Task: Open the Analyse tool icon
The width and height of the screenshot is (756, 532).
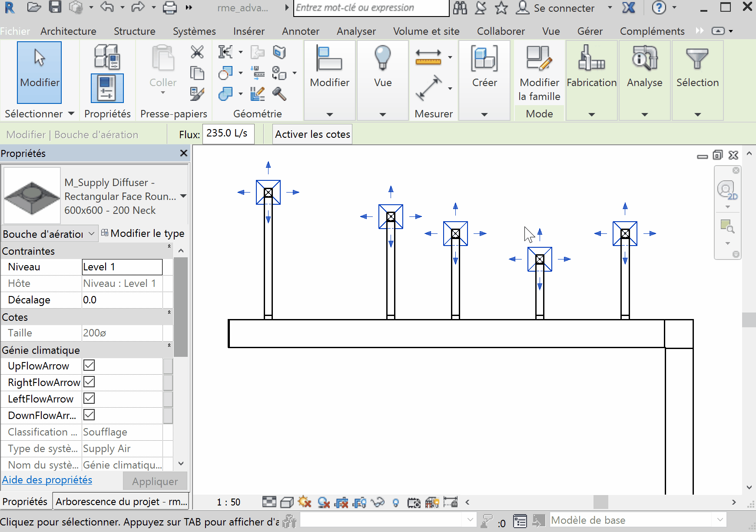Action: 644,59
